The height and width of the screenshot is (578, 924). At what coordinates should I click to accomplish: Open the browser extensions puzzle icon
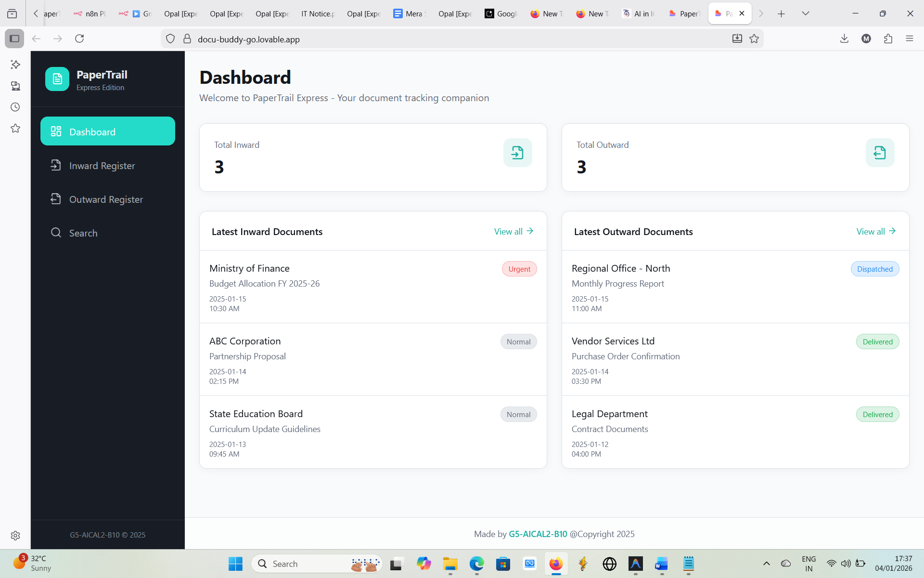pos(888,39)
